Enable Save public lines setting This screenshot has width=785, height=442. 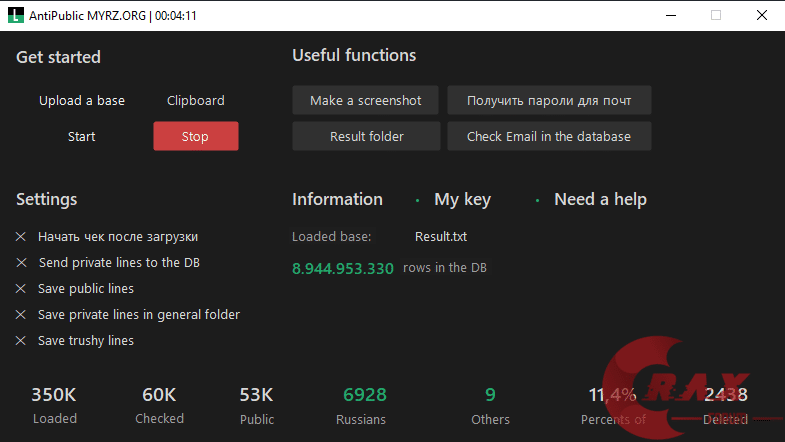(75, 288)
